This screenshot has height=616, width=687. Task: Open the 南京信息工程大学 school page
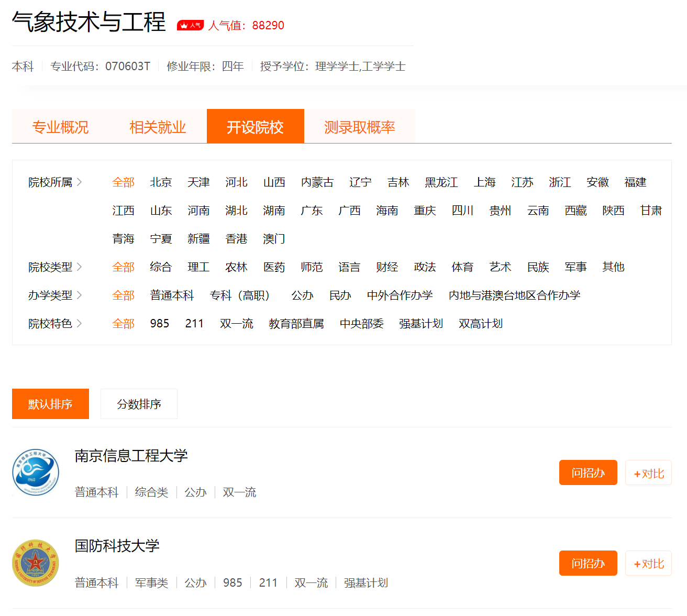tap(131, 456)
